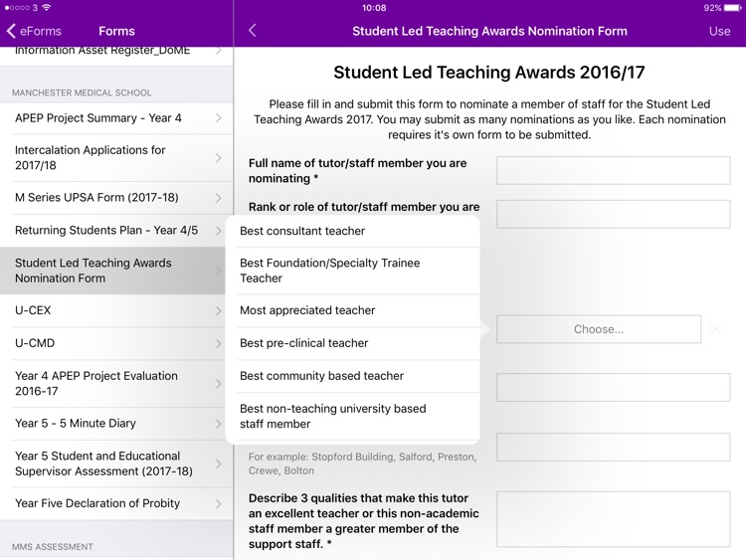
Task: Open Year Five Declaration of Probity
Action: [x=116, y=503]
